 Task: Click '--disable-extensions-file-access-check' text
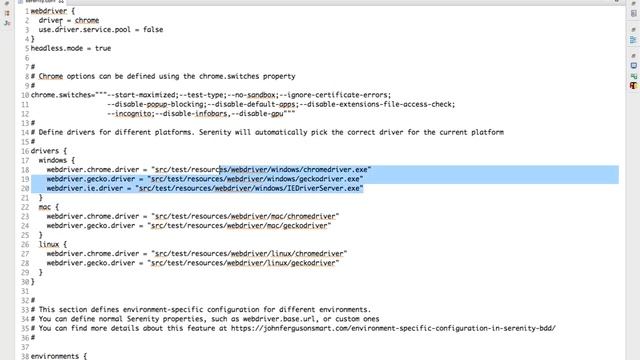377,104
